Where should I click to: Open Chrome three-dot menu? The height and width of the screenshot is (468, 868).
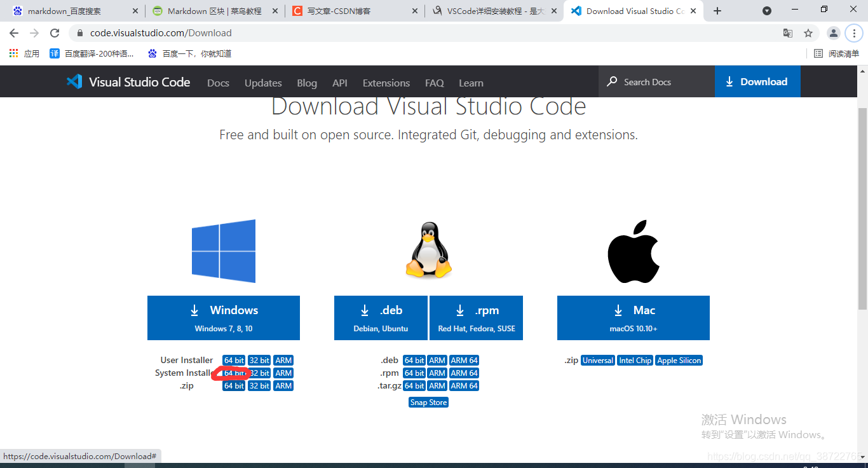pos(854,33)
